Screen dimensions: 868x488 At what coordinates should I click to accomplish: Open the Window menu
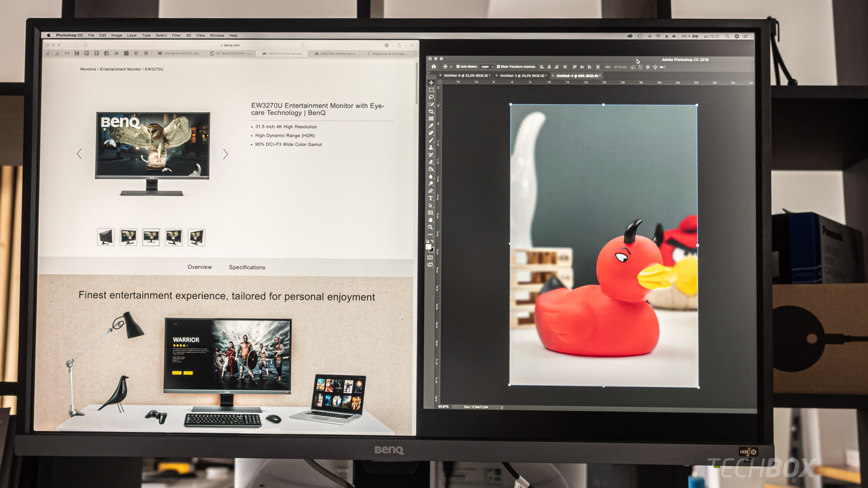pyautogui.click(x=217, y=35)
